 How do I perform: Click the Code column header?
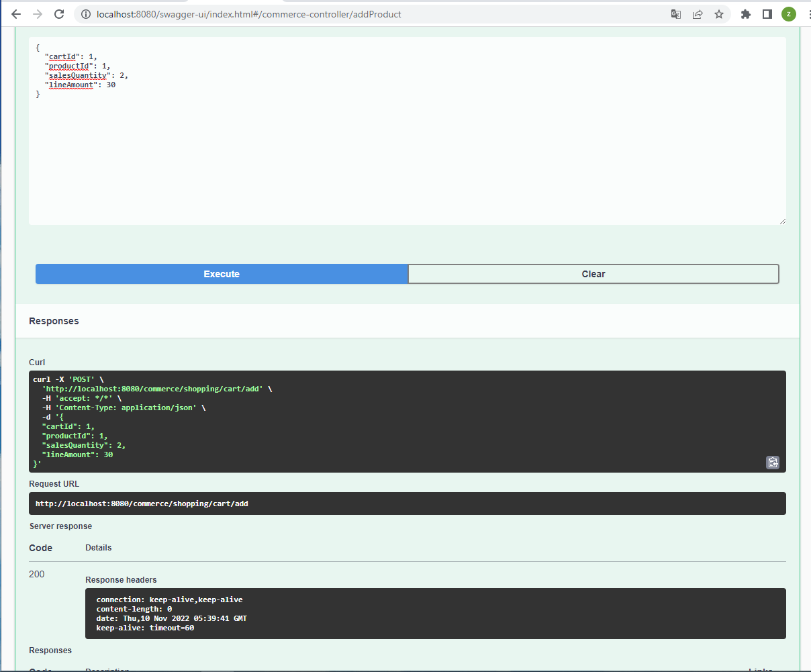click(40, 548)
